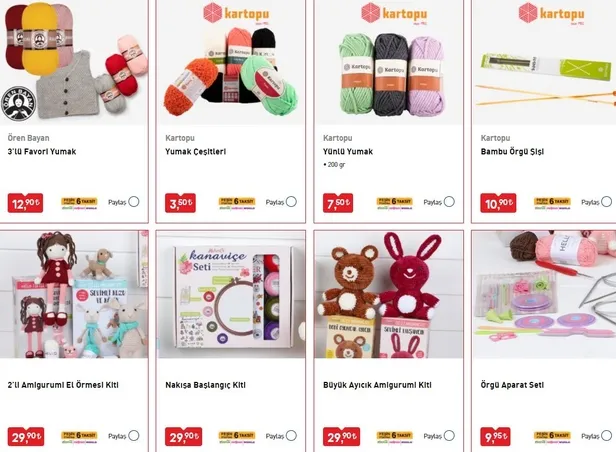Click the 2'li Amigurumi doll kit image
Image resolution: width=616 pixels, height=452 pixels.
coord(74,295)
